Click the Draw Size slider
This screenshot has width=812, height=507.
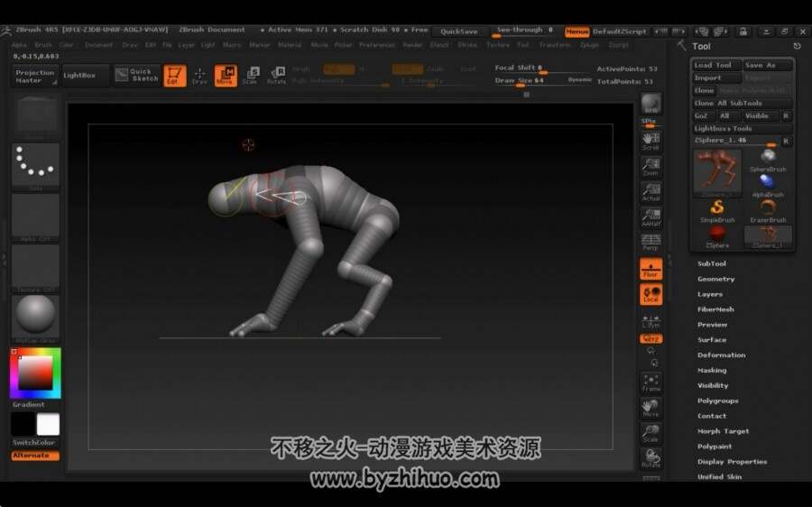pos(529,81)
